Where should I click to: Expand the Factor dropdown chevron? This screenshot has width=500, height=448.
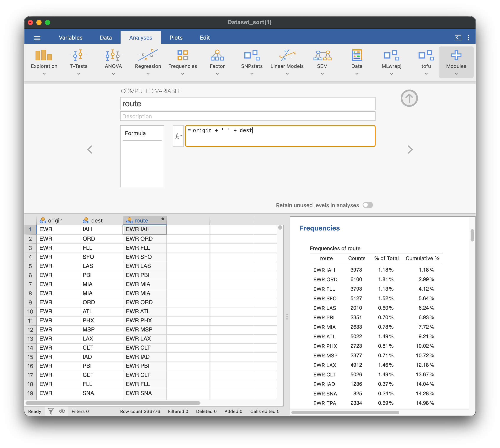point(217,74)
